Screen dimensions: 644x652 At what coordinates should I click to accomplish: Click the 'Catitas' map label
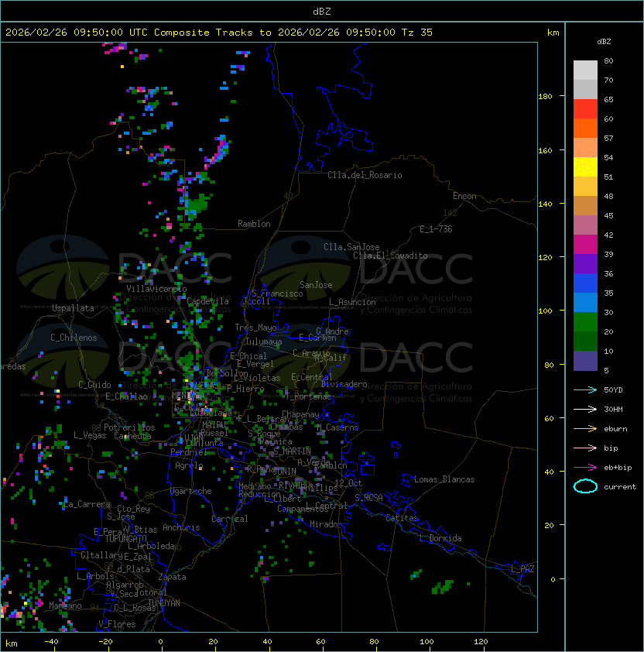[402, 518]
